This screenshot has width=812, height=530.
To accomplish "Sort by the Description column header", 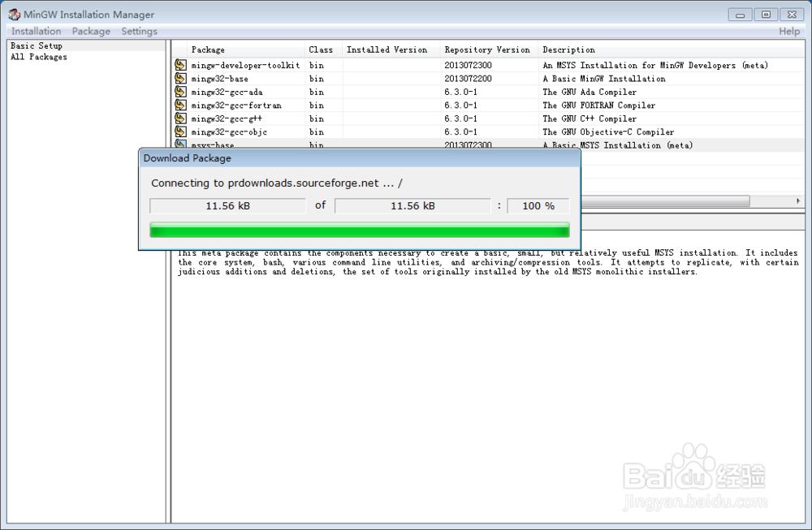I will (671, 50).
